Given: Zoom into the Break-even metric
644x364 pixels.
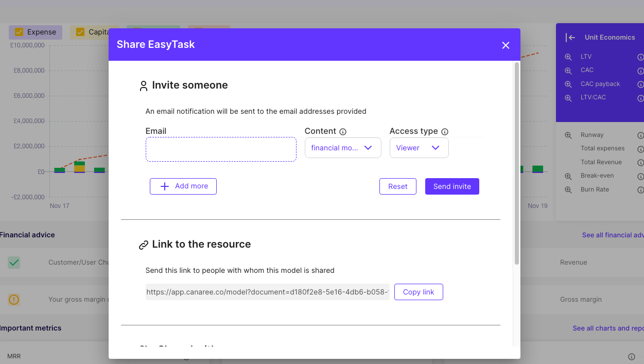Looking at the screenshot, I should [568, 176].
